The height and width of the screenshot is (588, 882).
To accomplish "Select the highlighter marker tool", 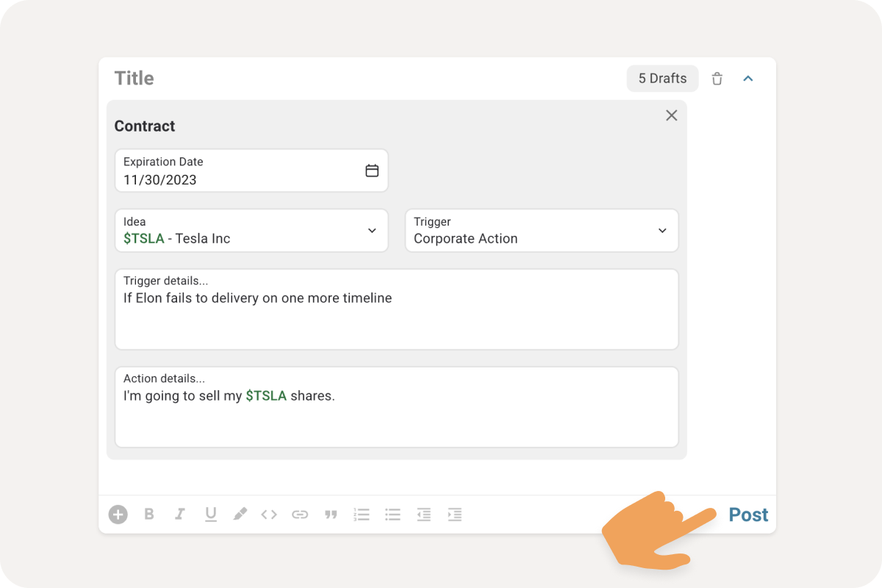I will point(240,514).
